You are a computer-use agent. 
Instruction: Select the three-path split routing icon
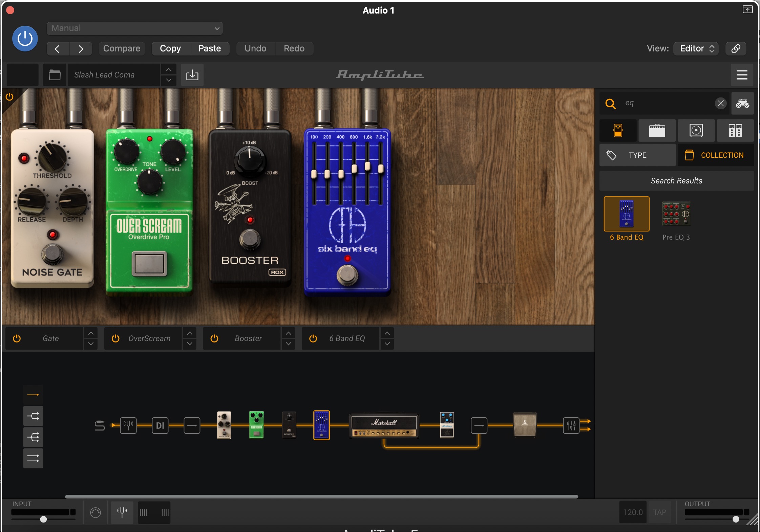tap(33, 438)
